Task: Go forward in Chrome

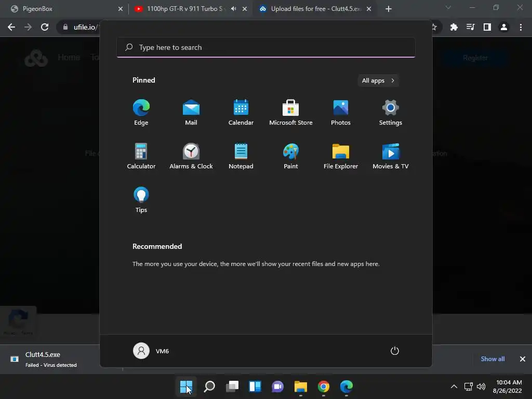Action: click(x=28, y=27)
